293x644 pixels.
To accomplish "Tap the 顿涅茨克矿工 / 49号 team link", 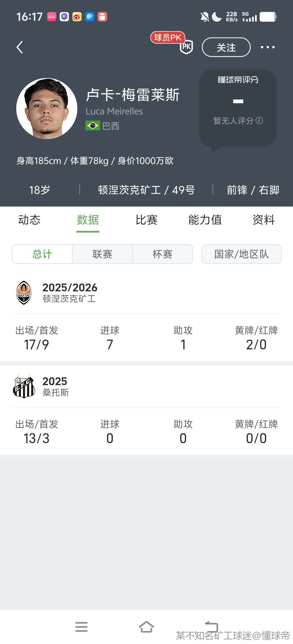I will [x=146, y=190].
